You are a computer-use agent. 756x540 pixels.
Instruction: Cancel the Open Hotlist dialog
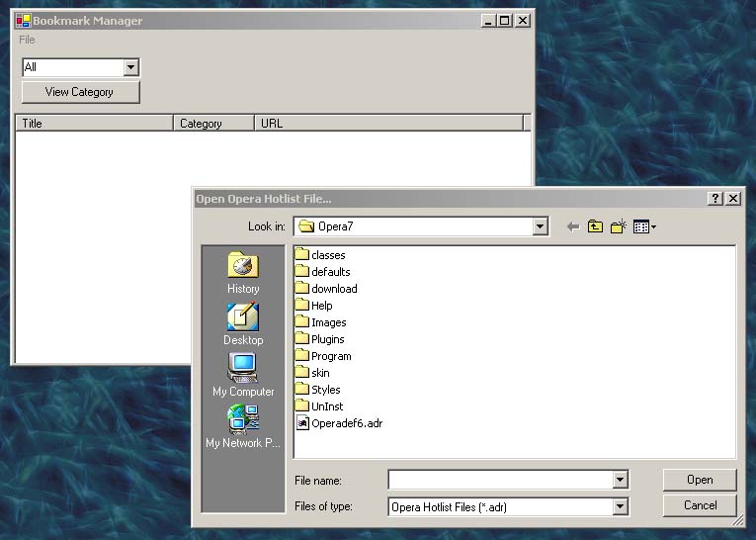tap(700, 505)
